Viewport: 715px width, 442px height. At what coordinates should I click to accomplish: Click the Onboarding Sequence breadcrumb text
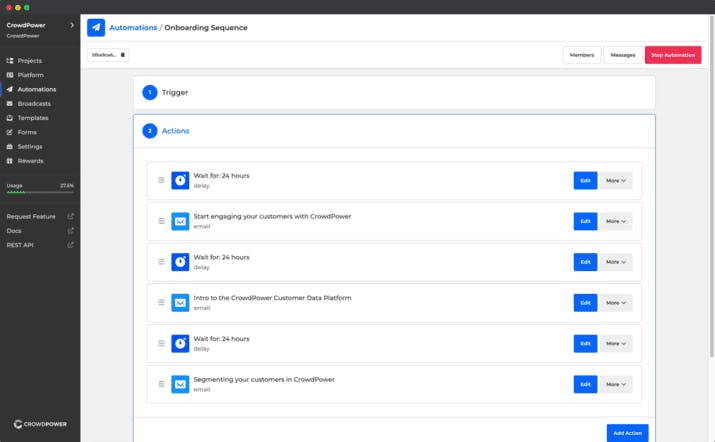(206, 27)
